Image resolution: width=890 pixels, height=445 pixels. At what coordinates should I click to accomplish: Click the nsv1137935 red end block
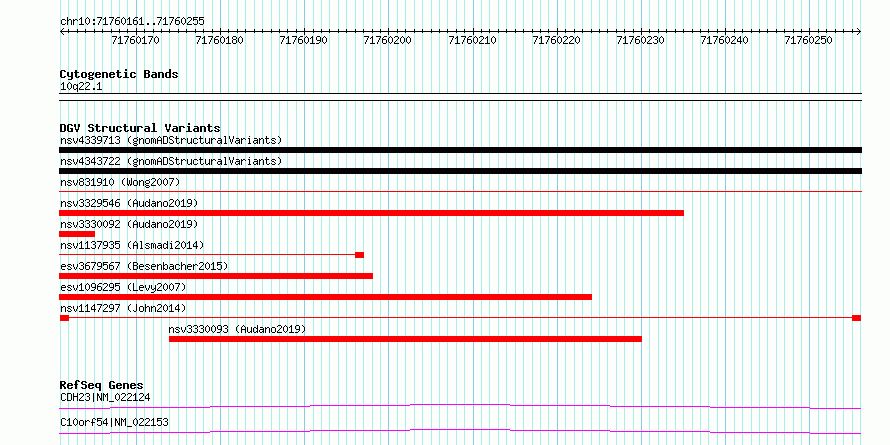(359, 255)
